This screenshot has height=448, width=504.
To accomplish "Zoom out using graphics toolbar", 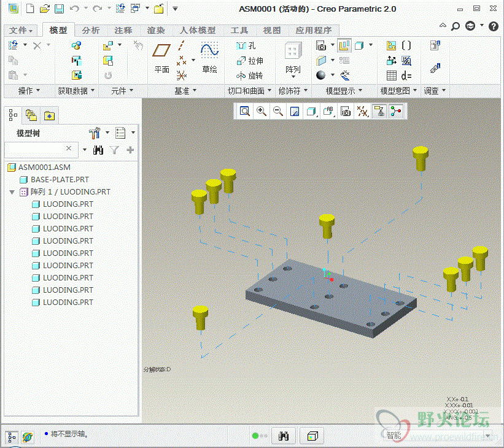I will (x=278, y=111).
